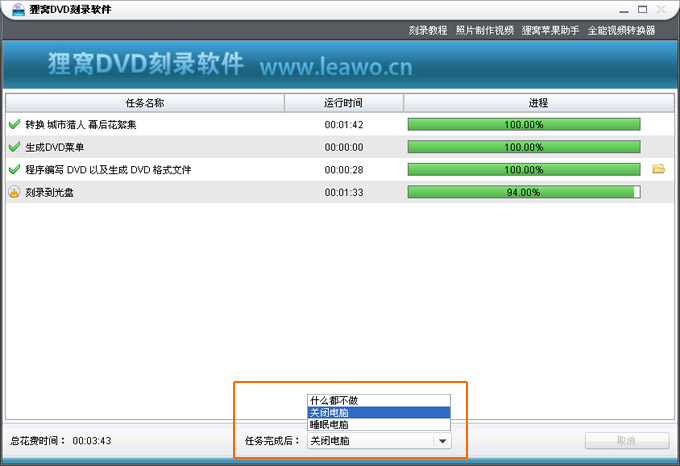Choose 什么都不做 from the dropdown list

pyautogui.click(x=379, y=400)
